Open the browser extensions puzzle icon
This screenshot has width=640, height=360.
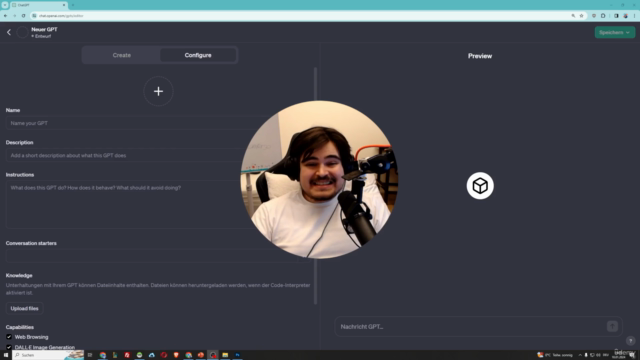[603, 16]
